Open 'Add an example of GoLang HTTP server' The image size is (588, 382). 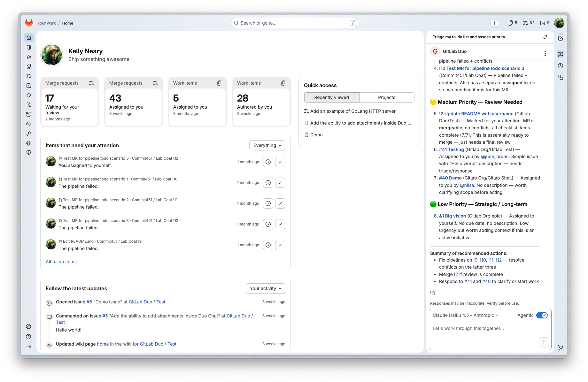pos(353,111)
